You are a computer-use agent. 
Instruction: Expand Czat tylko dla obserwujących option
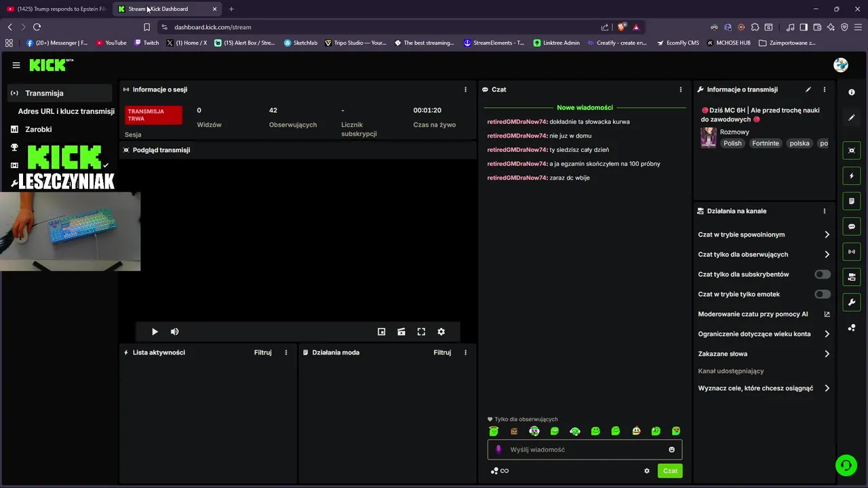764,254
